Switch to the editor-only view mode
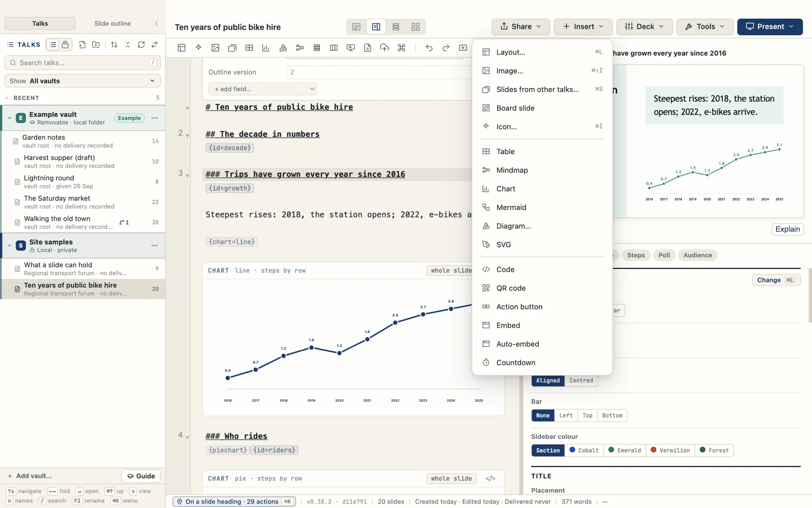Screen dimensions: 812x508 (x=356, y=27)
